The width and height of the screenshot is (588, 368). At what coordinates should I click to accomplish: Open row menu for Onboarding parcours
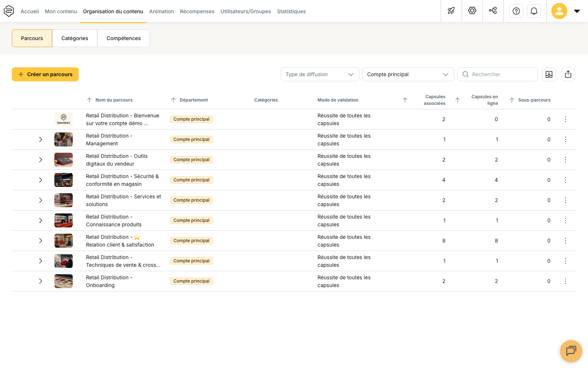click(566, 281)
